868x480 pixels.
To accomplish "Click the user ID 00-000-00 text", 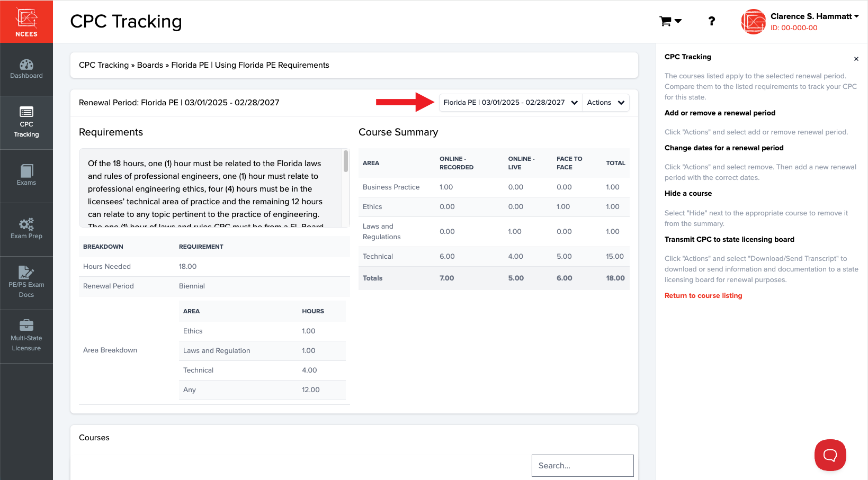I will [x=794, y=28].
